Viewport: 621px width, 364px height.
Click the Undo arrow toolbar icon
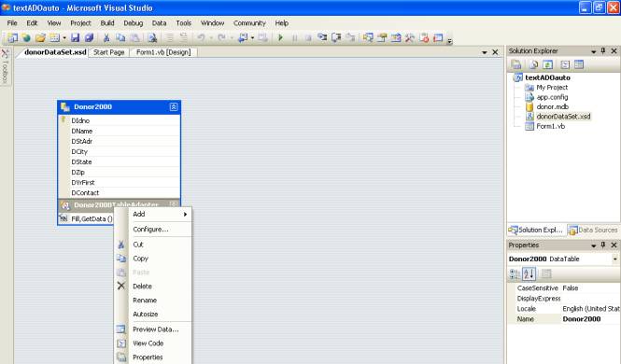(x=201, y=38)
